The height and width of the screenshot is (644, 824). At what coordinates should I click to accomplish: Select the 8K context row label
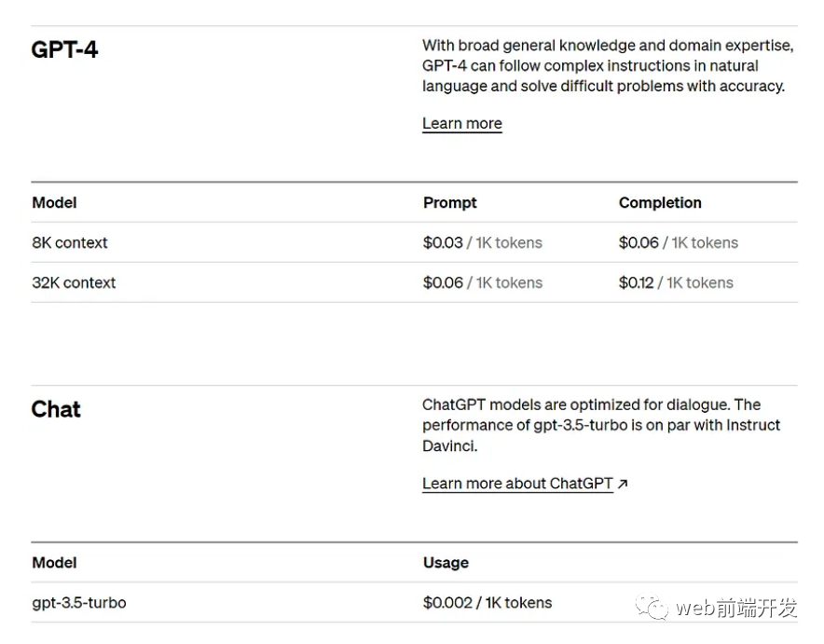coord(70,242)
